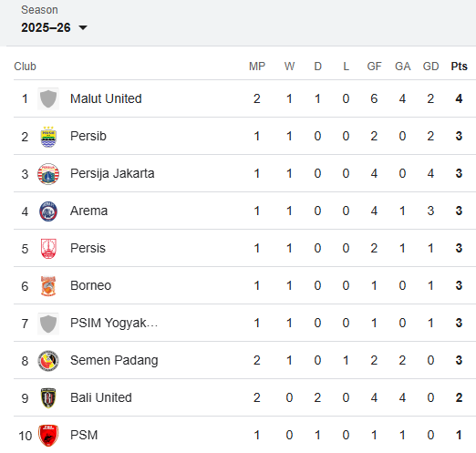Click the Persis club logo
The image size is (476, 453).
(48, 249)
